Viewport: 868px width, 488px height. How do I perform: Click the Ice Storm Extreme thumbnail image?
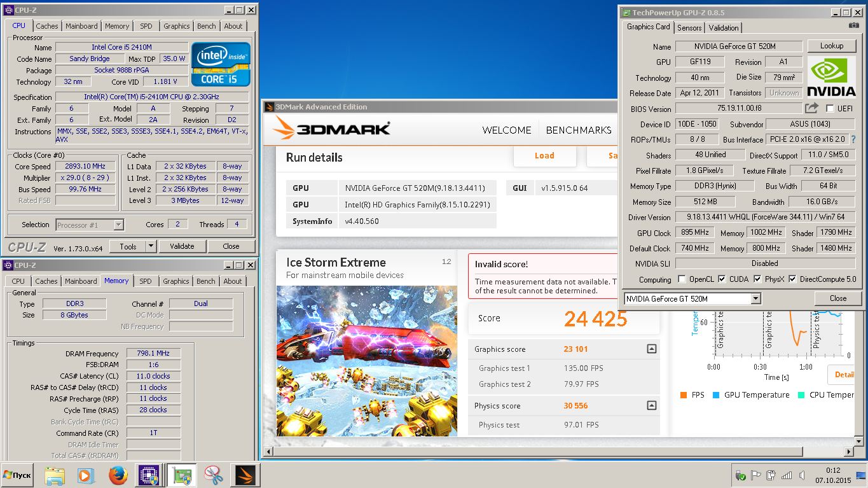pyautogui.click(x=367, y=360)
